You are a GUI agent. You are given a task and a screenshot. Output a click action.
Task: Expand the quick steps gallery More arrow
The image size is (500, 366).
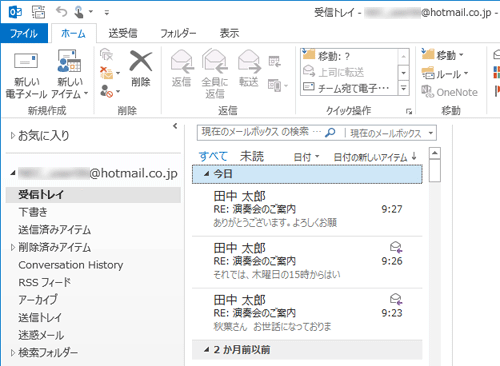point(404,88)
